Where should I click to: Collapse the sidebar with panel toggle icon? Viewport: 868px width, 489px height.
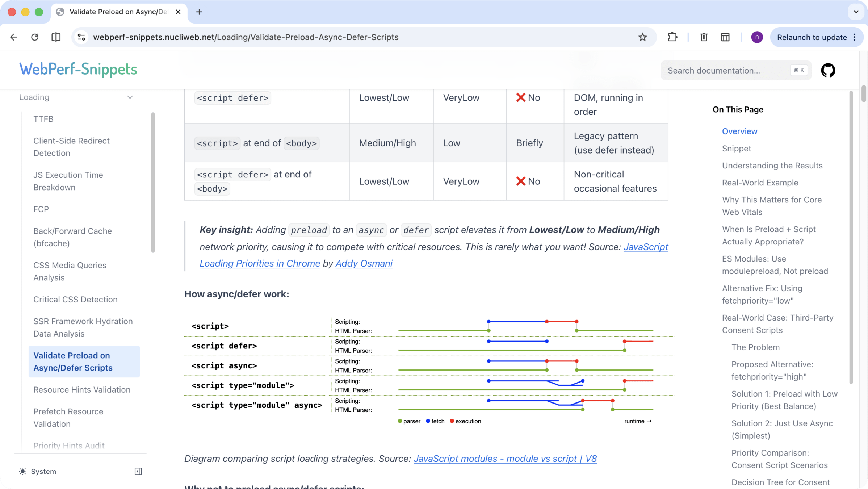click(x=138, y=471)
